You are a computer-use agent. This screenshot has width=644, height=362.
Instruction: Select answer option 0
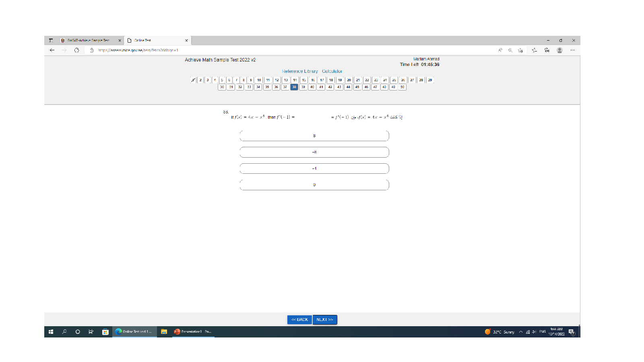click(x=314, y=185)
